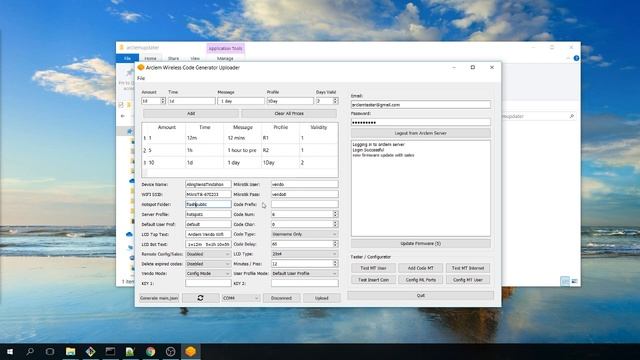The image size is (640, 360).
Task: Open the Windows Start menu
Action: click(10, 351)
